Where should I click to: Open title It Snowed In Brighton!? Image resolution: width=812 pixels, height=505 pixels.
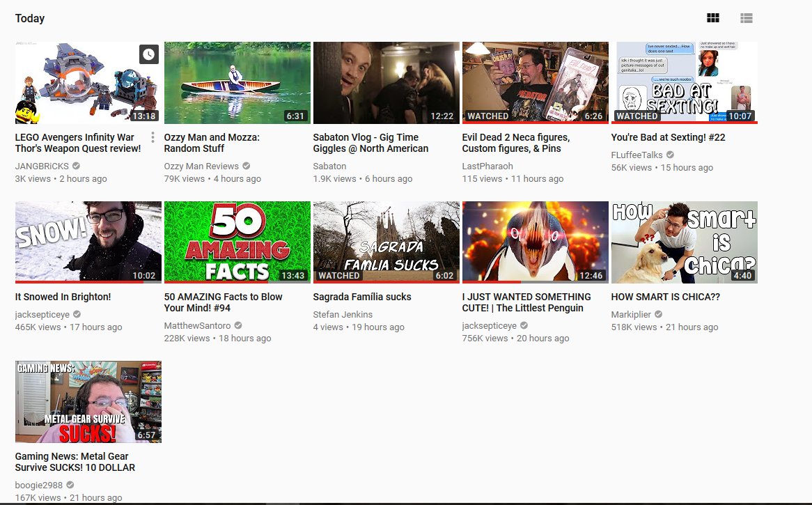coord(63,297)
